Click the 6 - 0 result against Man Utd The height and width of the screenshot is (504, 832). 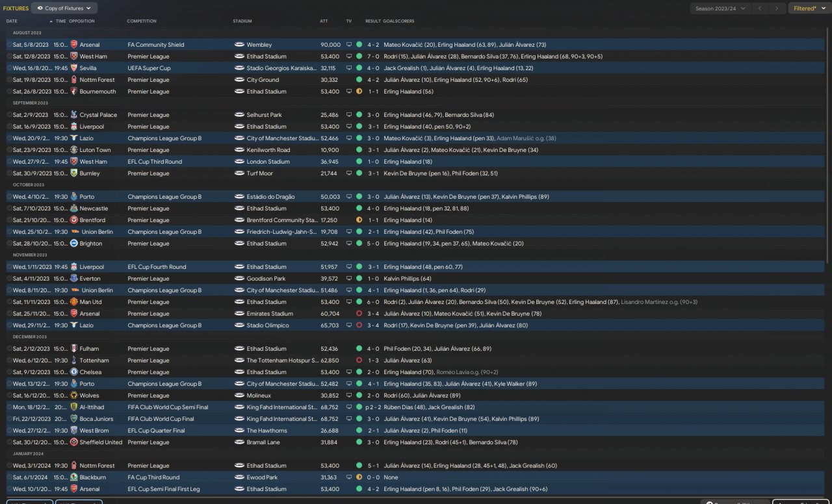coord(372,302)
